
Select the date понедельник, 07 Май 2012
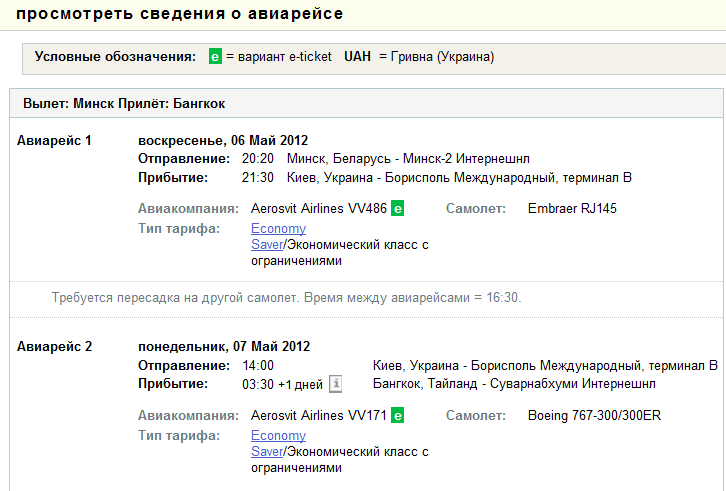point(224,346)
